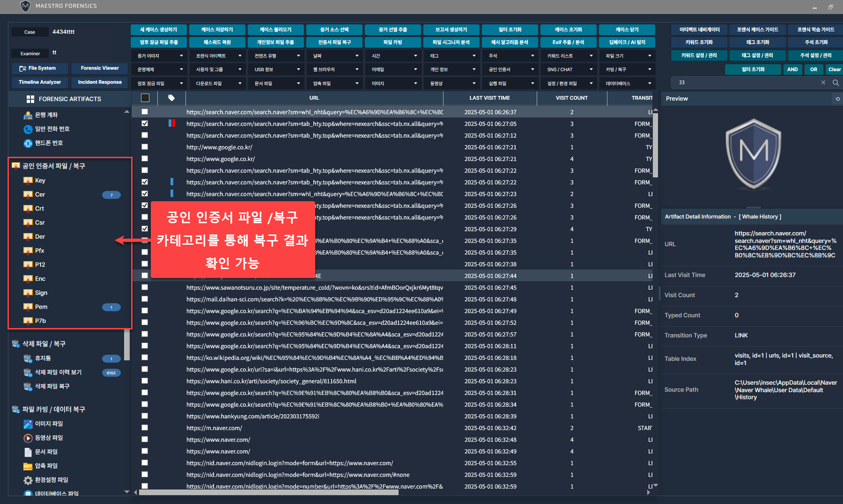Clear the search field with the X icon
Image resolution: width=843 pixels, height=504 pixels.
(x=823, y=83)
